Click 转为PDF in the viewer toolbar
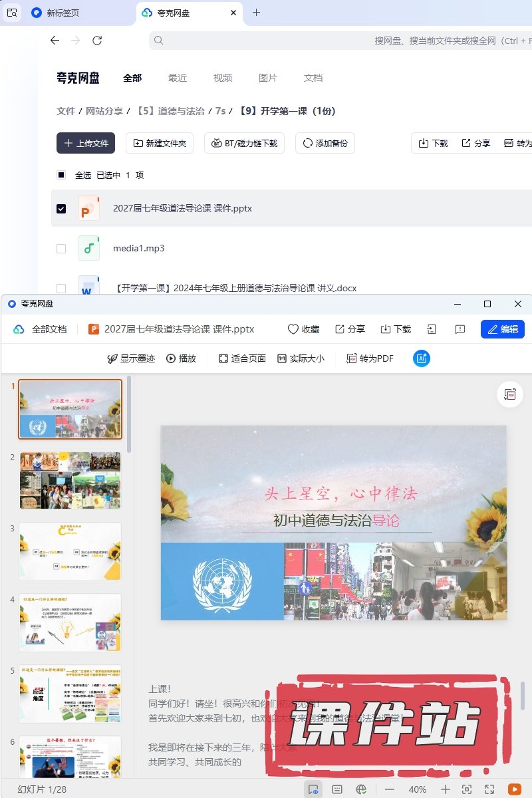 tap(370, 358)
